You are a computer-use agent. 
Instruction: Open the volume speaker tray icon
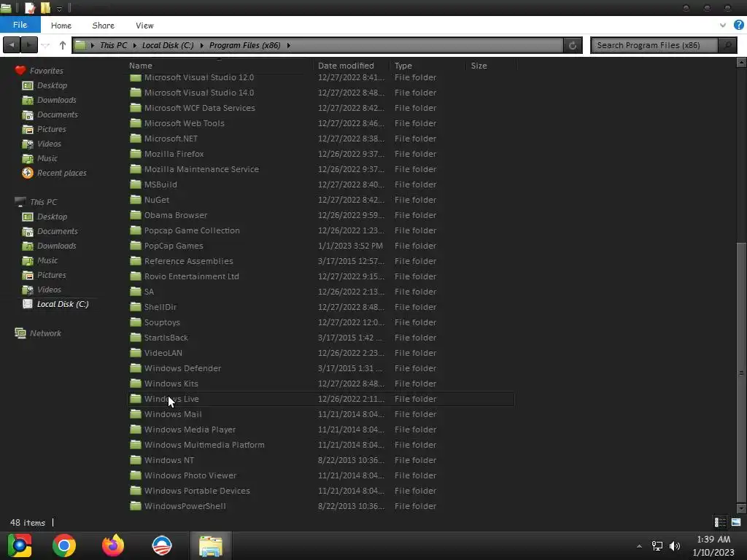675,546
